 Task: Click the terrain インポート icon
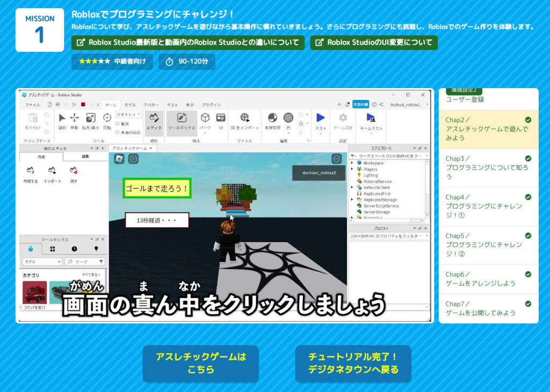[x=52, y=171]
